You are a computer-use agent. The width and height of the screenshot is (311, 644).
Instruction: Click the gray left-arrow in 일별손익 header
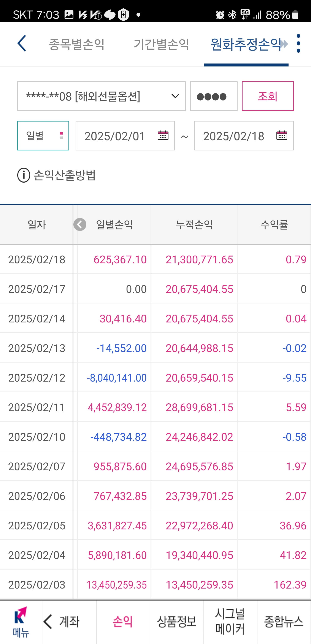point(80,224)
